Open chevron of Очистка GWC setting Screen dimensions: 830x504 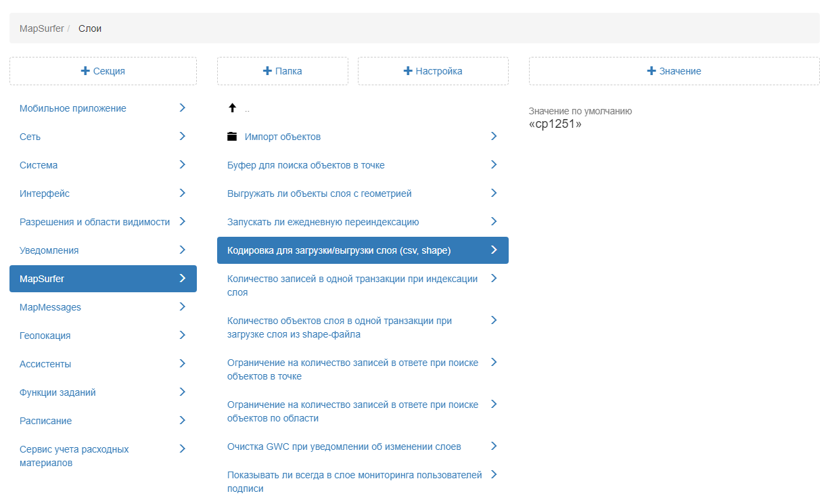[494, 446]
